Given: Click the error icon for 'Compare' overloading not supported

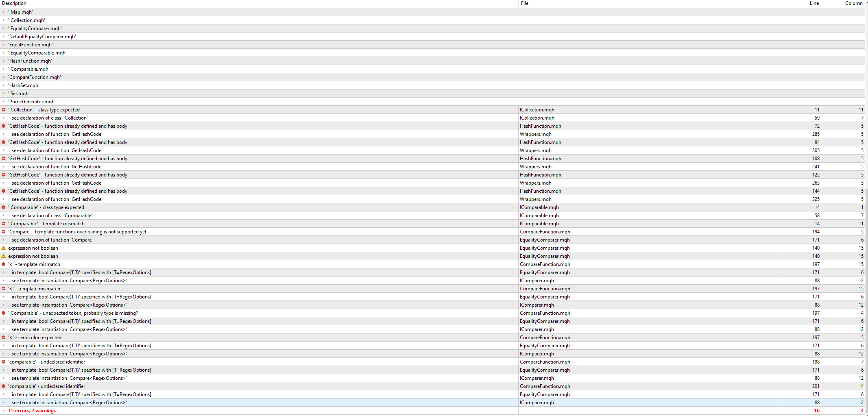Looking at the screenshot, I should pyautogui.click(x=4, y=232).
